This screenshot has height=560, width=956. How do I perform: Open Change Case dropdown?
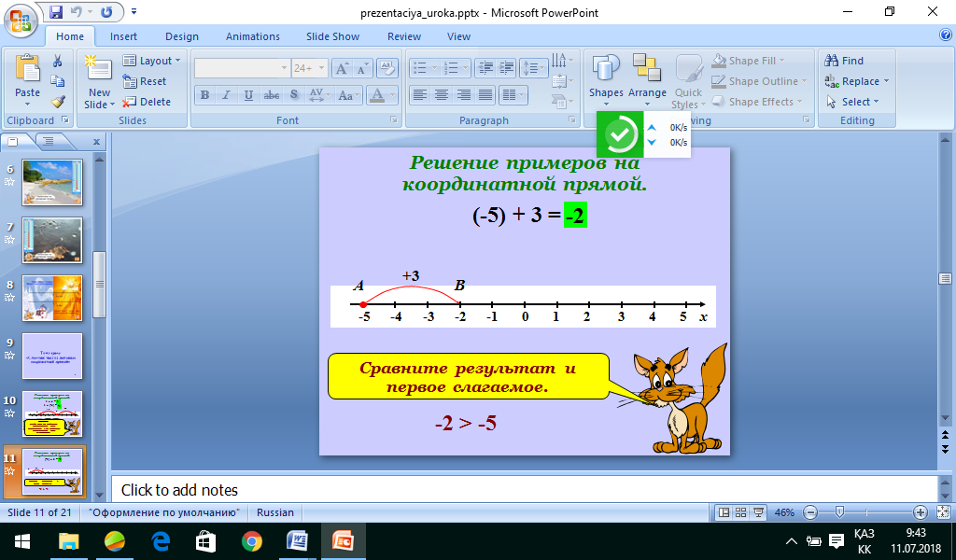coord(348,95)
